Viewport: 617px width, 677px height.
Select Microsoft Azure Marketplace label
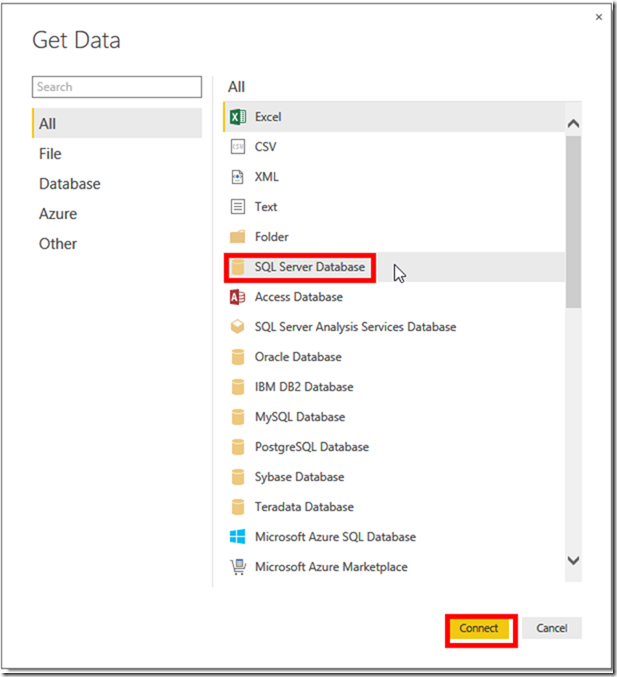click(x=331, y=567)
